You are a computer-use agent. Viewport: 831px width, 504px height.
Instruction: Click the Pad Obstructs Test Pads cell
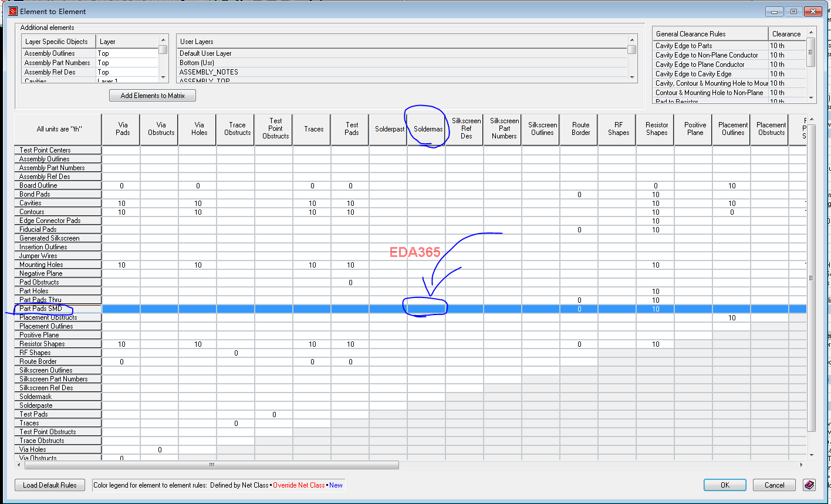click(x=350, y=282)
